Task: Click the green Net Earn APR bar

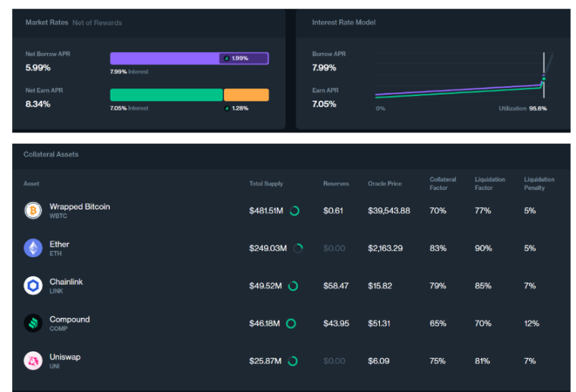Action: click(166, 95)
